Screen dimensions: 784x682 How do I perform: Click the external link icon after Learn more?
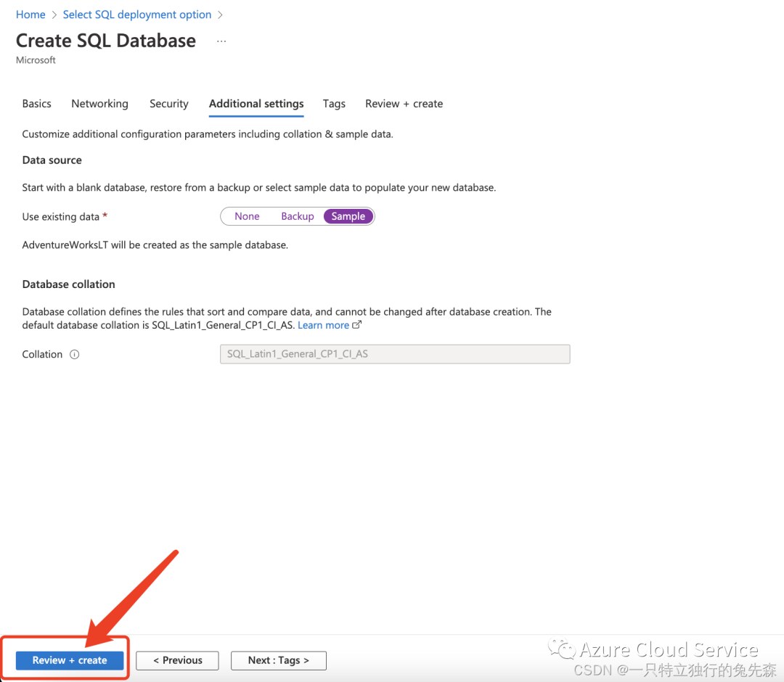356,325
